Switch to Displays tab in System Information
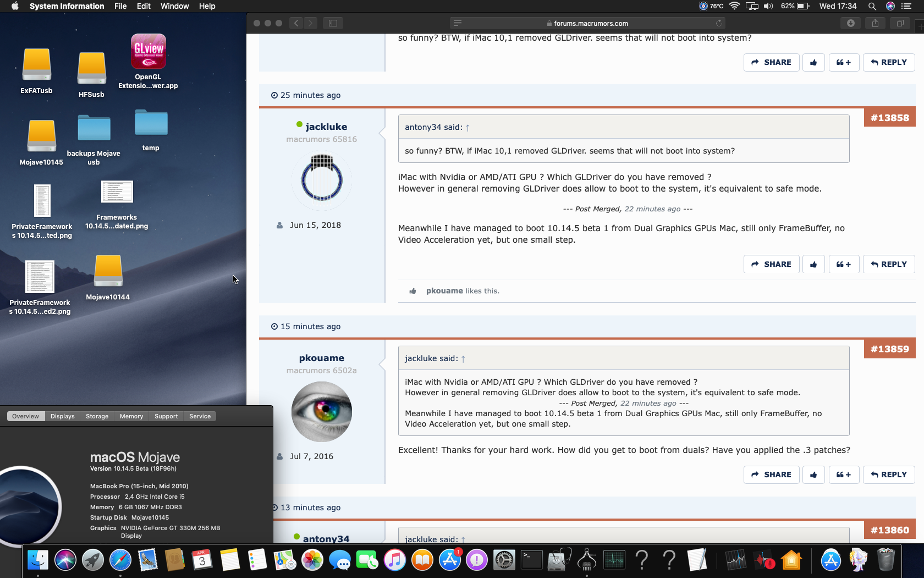924x578 pixels. (x=63, y=416)
